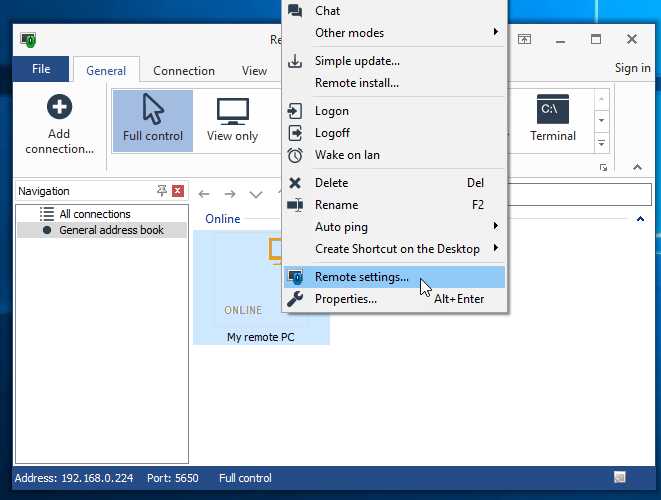Viewport: 661px width, 500px height.
Task: Click the back arrow in address bar
Action: (x=204, y=194)
